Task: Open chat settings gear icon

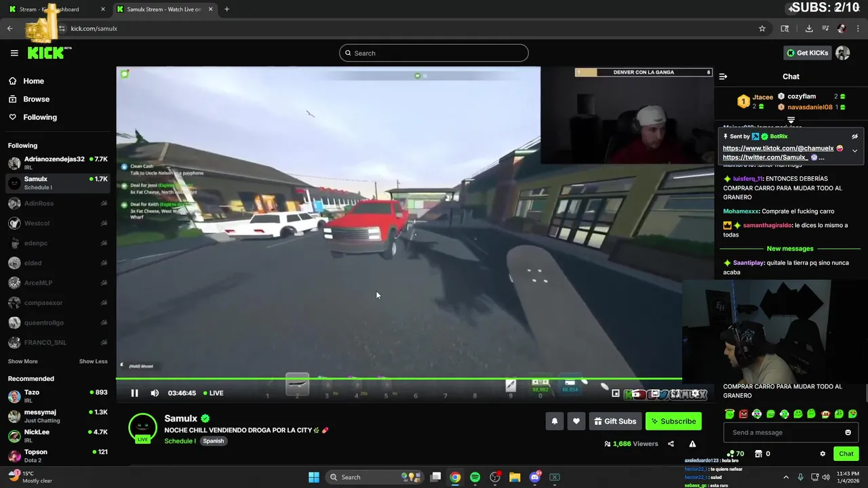Action: click(x=823, y=453)
